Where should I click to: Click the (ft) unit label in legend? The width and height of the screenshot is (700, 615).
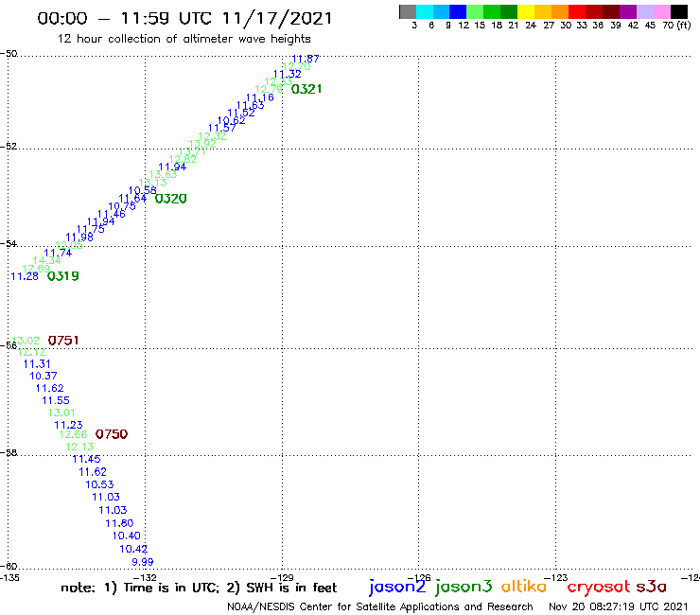point(684,25)
